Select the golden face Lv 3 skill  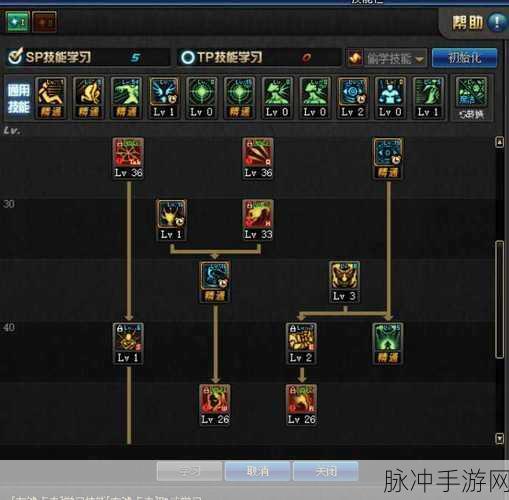[x=344, y=282]
